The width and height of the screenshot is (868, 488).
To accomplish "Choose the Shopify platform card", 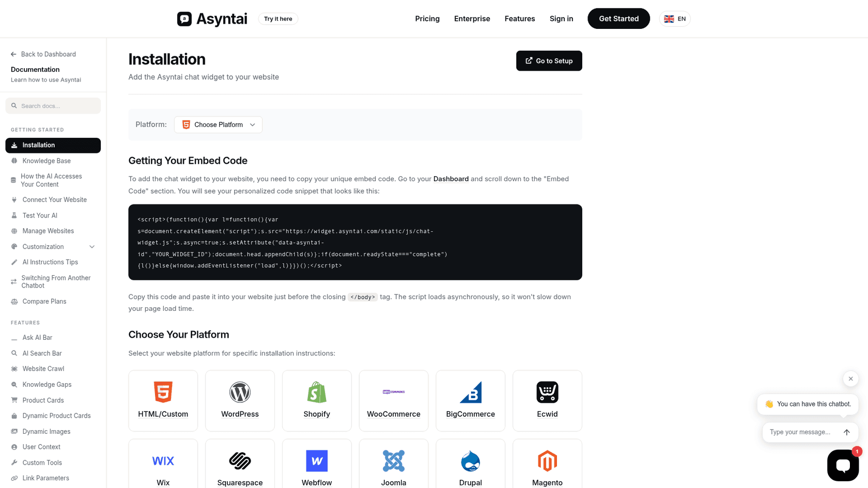I will point(317,401).
